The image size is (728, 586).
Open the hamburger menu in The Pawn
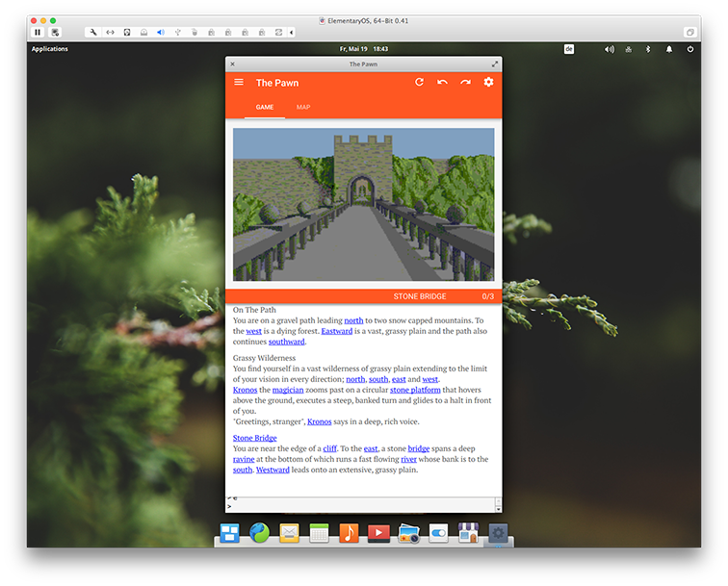239,83
